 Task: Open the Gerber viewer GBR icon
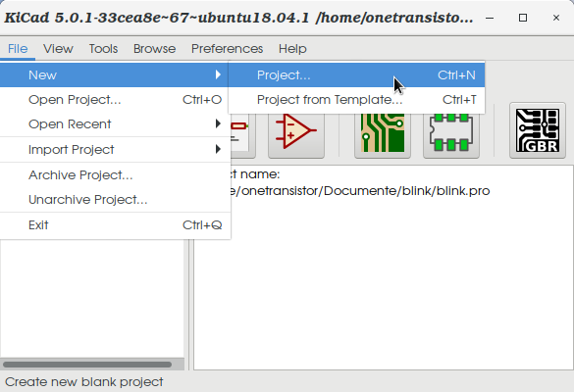coord(538,130)
